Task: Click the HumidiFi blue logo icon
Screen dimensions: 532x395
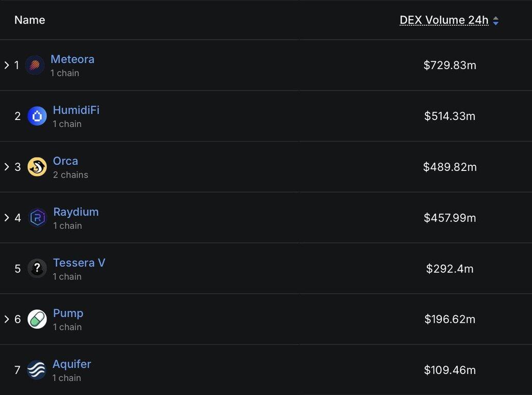Action: click(x=37, y=116)
